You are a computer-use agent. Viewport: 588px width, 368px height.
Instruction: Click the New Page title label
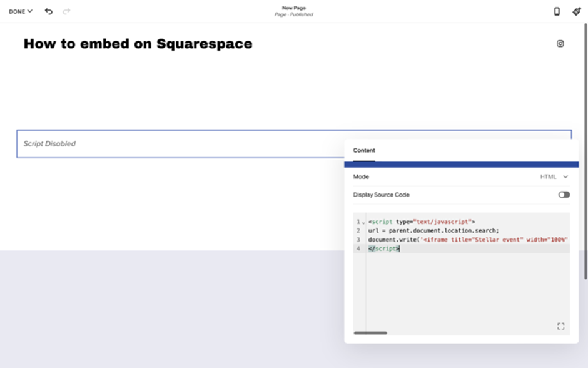[294, 8]
